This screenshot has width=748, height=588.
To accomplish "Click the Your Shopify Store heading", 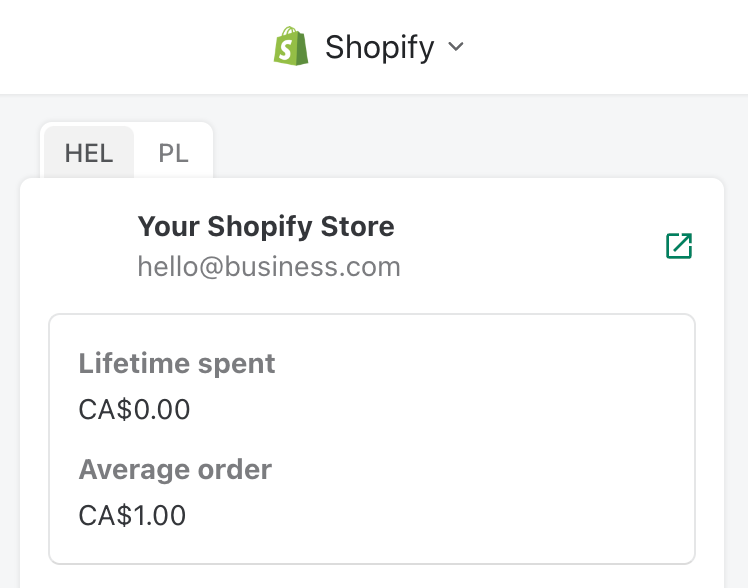I will click(x=266, y=227).
